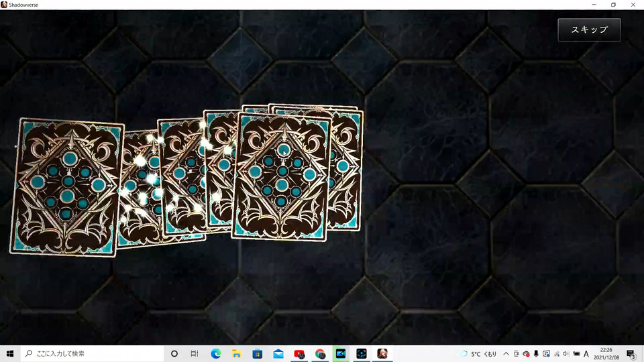Open Microsoft Store from the taskbar
Screen dimensions: 644x362
(x=258, y=353)
